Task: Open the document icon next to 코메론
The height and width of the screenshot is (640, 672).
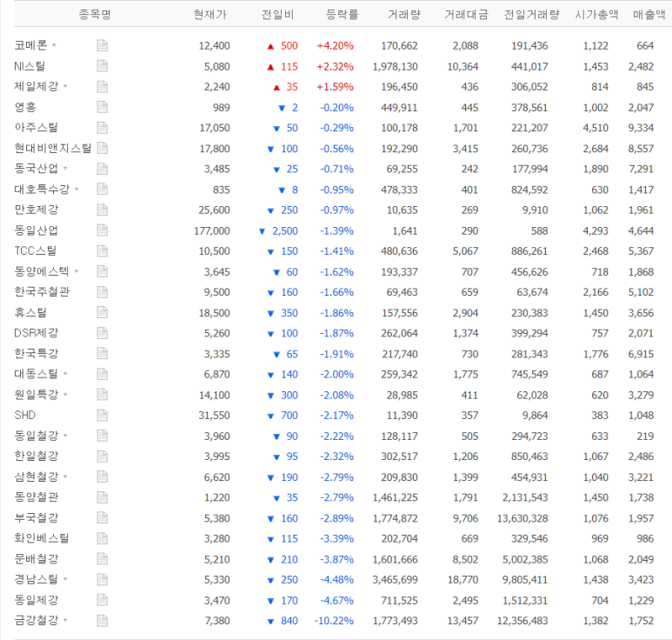Action: click(102, 45)
